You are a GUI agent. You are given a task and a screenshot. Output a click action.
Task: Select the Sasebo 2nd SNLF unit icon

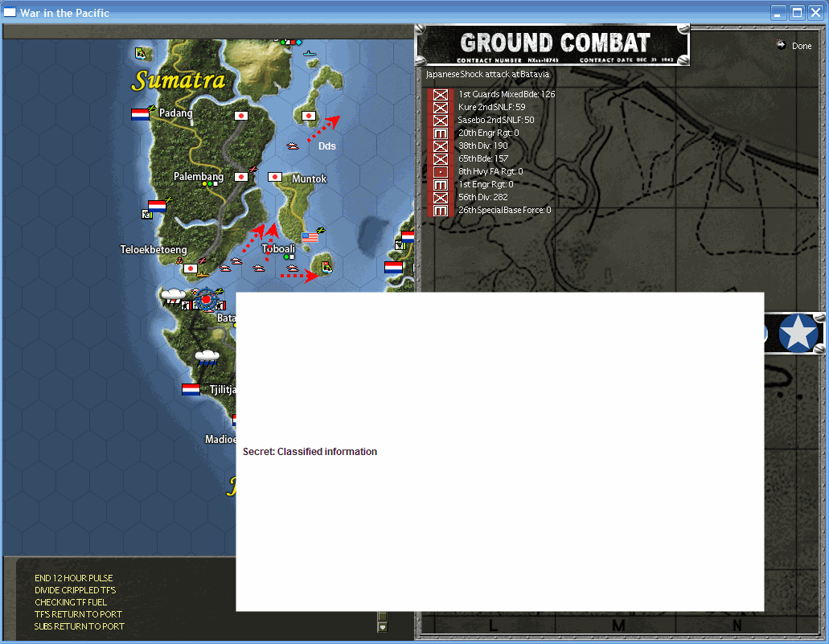click(x=441, y=121)
